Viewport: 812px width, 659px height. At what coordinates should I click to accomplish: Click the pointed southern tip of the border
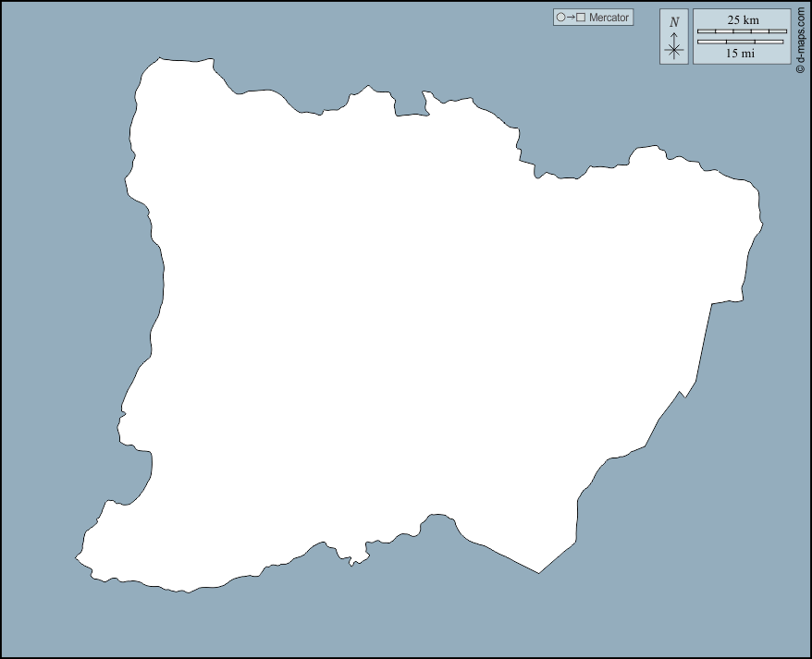click(x=539, y=568)
